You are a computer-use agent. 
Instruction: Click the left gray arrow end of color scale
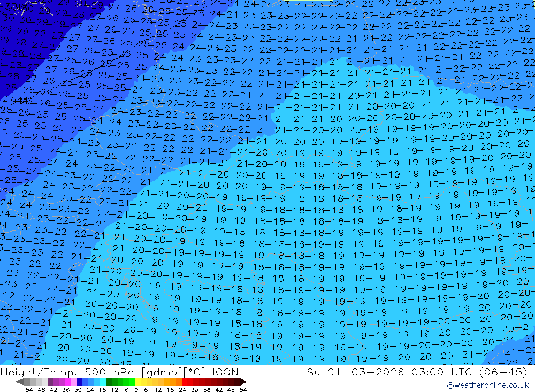[x=19, y=381]
